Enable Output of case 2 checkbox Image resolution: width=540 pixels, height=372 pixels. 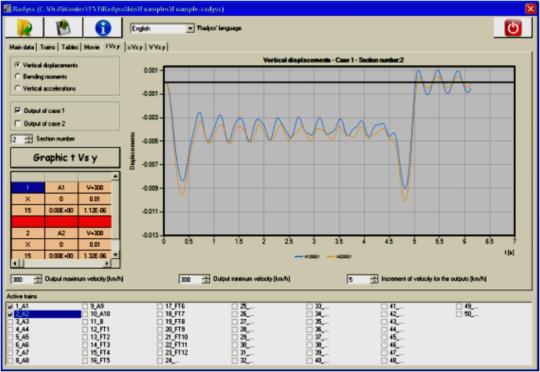pos(18,123)
